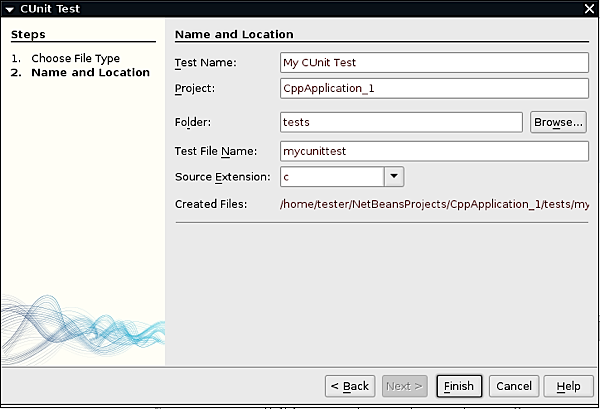The height and width of the screenshot is (409, 600).
Task: Click the Test Name label
Action: (205, 62)
